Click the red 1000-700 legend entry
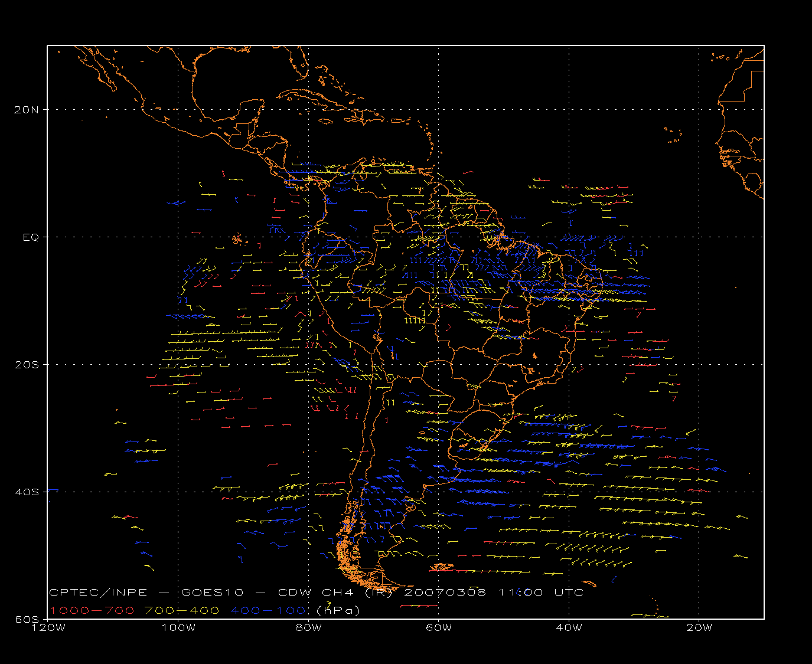 pos(92,610)
